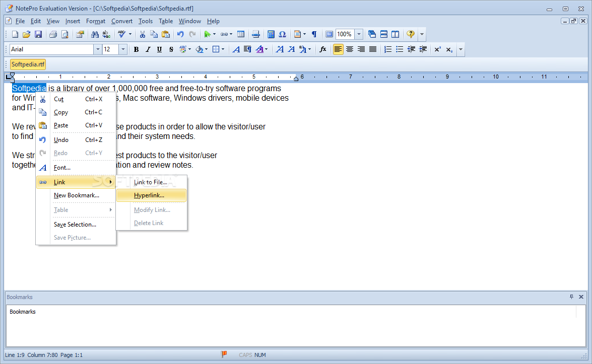592x364 pixels.
Task: Toggle bulleted list formatting
Action: click(x=400, y=49)
